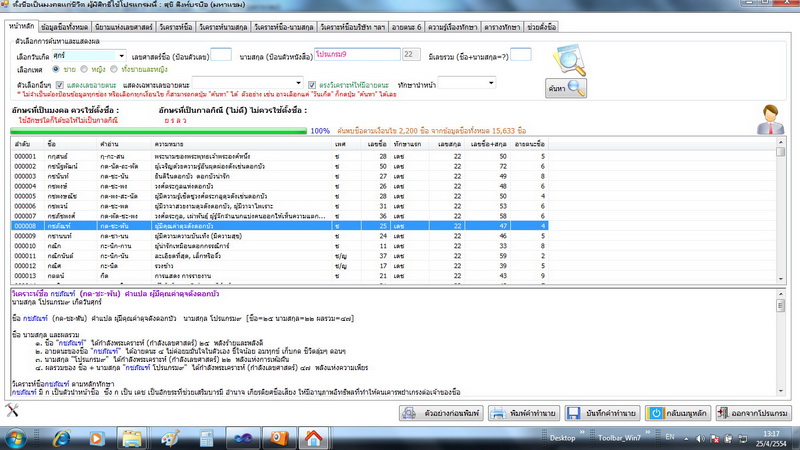Image resolution: width=800 pixels, height=450 pixels.
Task: Click the ค้นหา search button with magnifier
Action: [566, 88]
